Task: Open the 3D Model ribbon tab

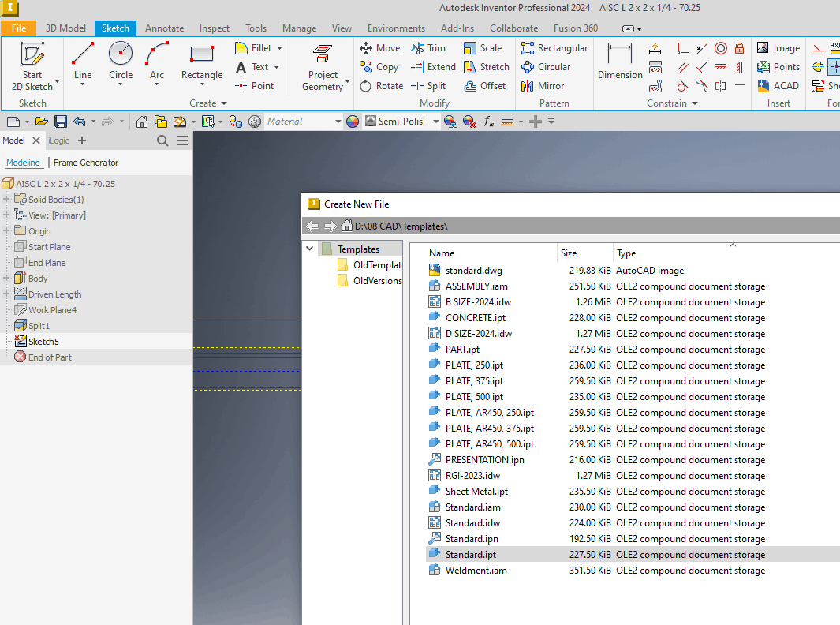Action: point(65,28)
